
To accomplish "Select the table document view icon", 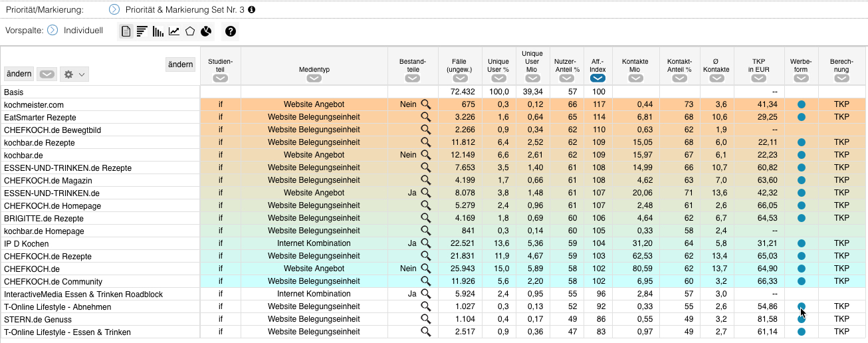I will [126, 31].
